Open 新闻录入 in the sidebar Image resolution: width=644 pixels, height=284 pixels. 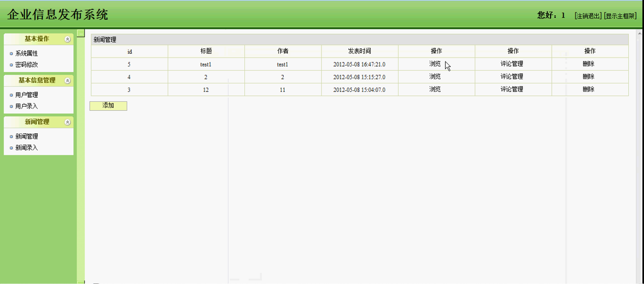tap(27, 148)
